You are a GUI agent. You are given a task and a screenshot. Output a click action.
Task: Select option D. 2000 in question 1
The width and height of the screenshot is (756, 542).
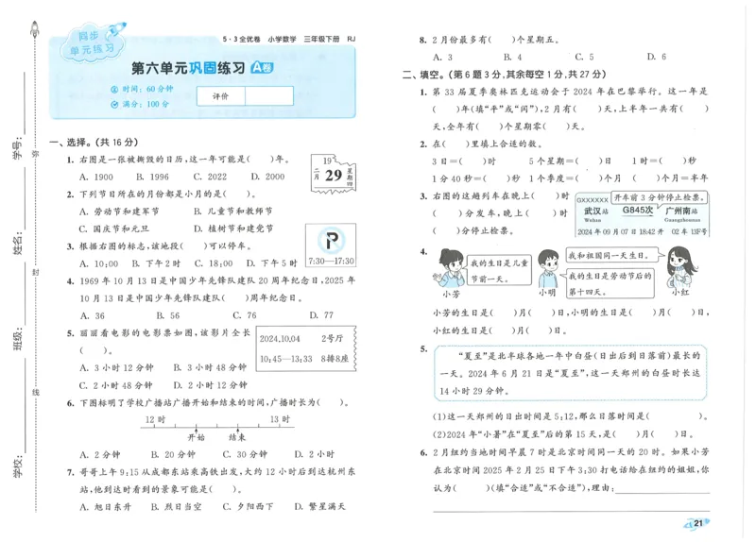(x=267, y=177)
